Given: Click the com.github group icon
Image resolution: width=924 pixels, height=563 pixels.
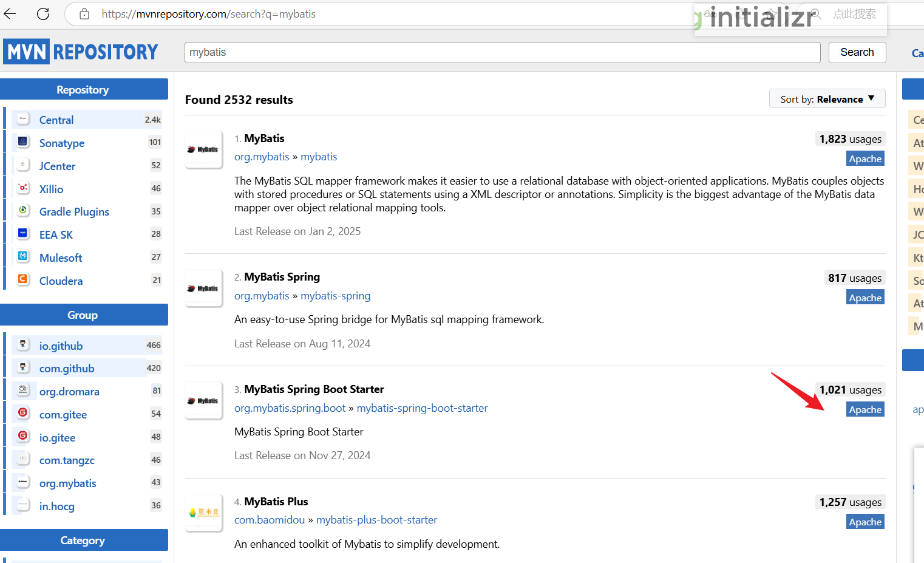Looking at the screenshot, I should tap(23, 367).
